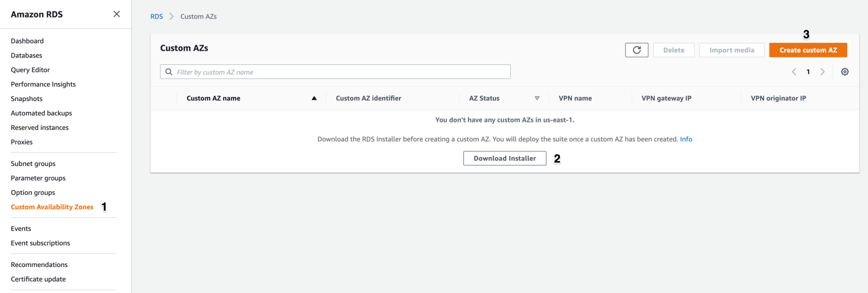Viewport: 868px width, 293px height.
Task: Click the Custom AZs breadcrumb text
Action: point(198,16)
